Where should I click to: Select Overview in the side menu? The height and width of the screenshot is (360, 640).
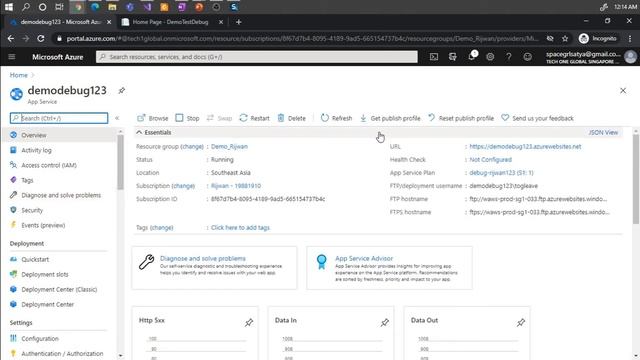pyautogui.click(x=59, y=135)
